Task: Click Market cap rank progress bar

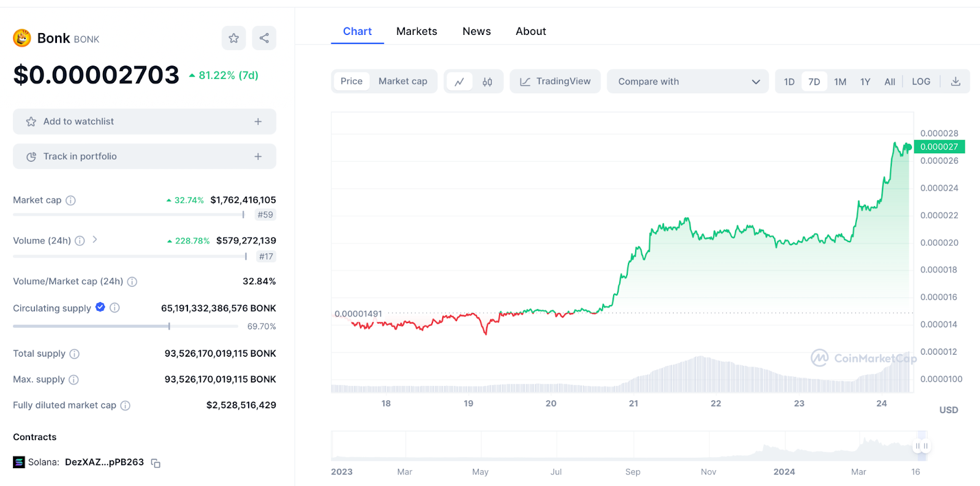Action: pos(129,215)
